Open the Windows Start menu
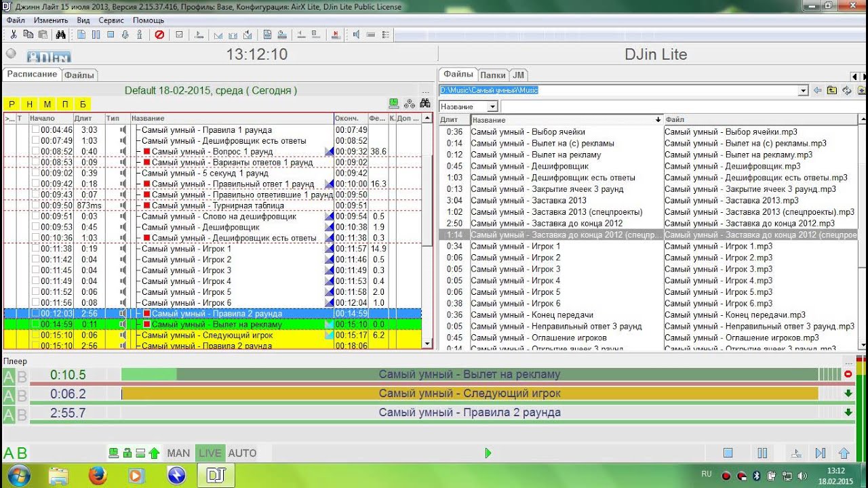This screenshot has height=488, width=868. pos(18,475)
